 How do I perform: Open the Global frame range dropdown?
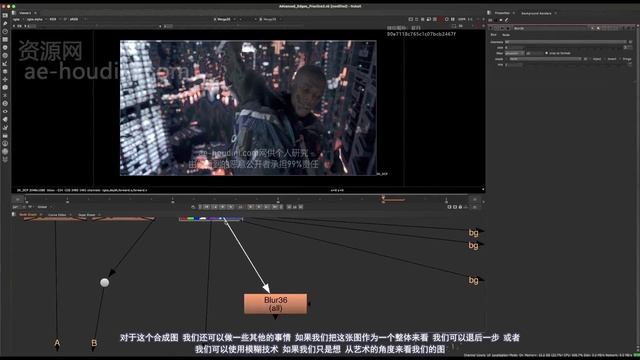click(x=44, y=207)
